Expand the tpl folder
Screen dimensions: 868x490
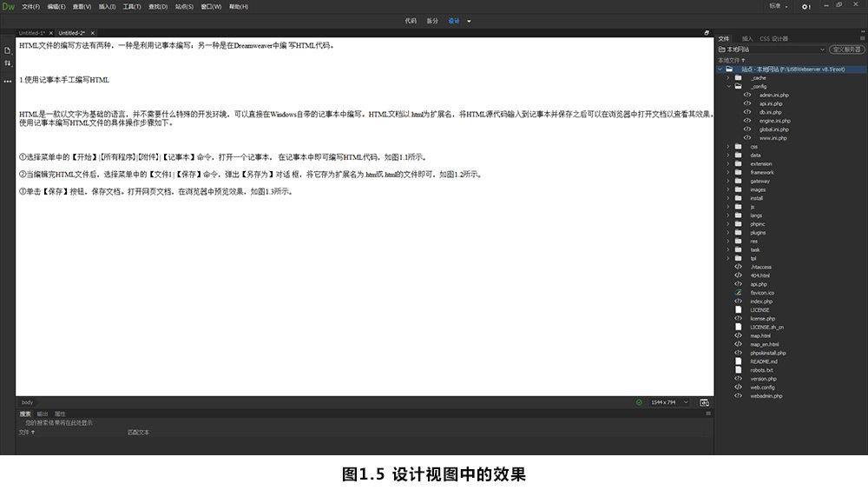click(x=728, y=258)
